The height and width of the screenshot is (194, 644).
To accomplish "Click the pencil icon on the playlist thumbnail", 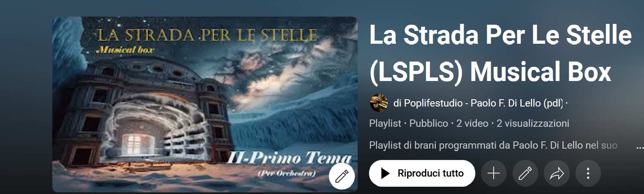I will click(342, 176).
